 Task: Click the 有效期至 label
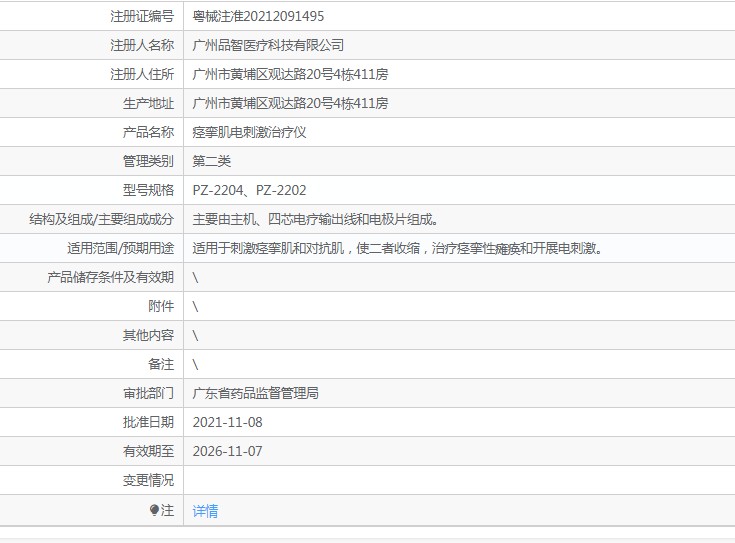point(148,451)
